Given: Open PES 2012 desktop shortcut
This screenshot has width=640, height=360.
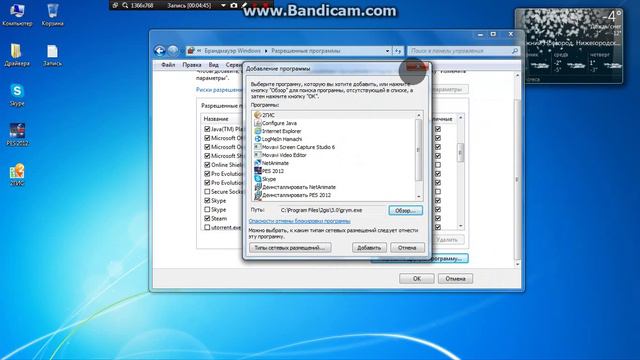Looking at the screenshot, I should pos(17,135).
